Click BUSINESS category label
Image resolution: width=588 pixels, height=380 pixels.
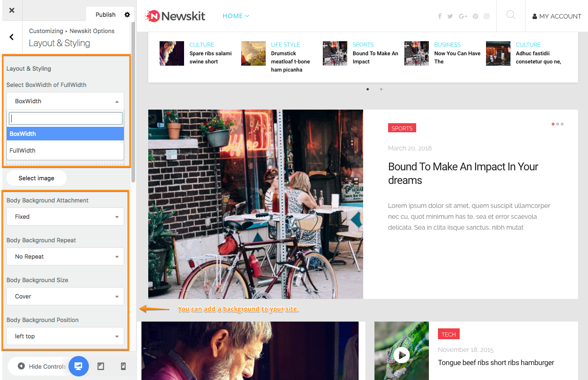447,45
